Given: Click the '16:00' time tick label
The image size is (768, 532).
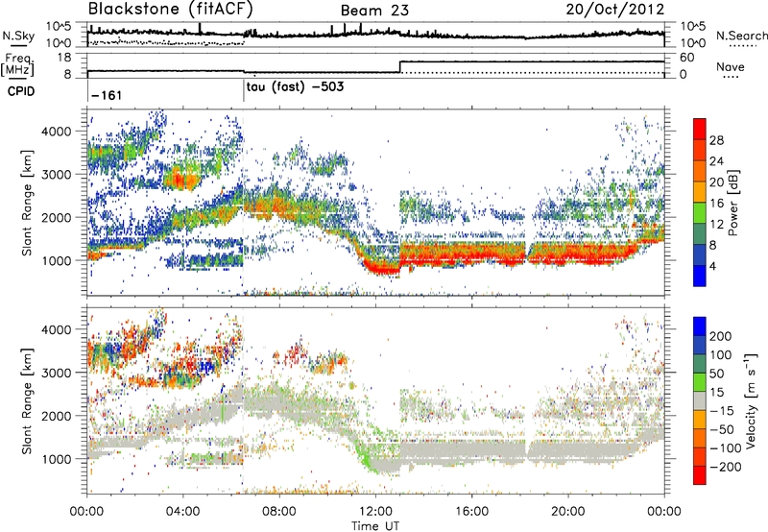Looking at the screenshot, I should point(471,512).
